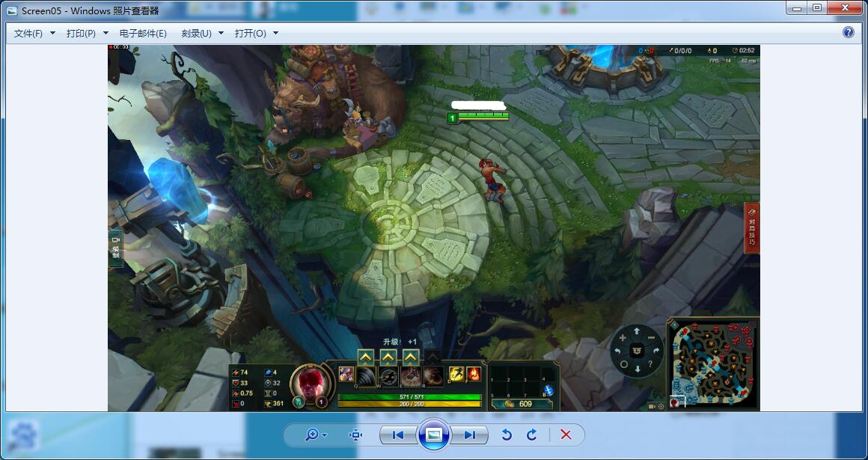Viewport: 868px width, 460px height.
Task: Click the movement speed stat 361
Action: (x=274, y=404)
